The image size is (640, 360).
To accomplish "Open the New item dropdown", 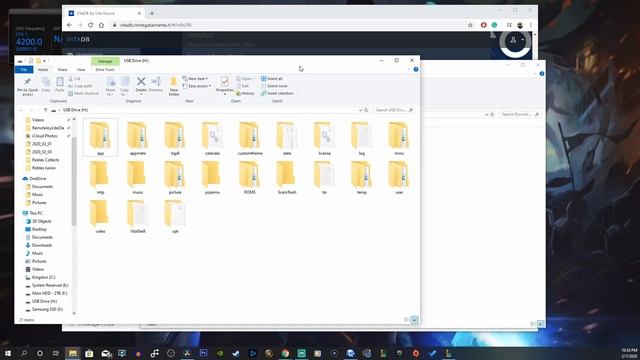I will tap(195, 78).
